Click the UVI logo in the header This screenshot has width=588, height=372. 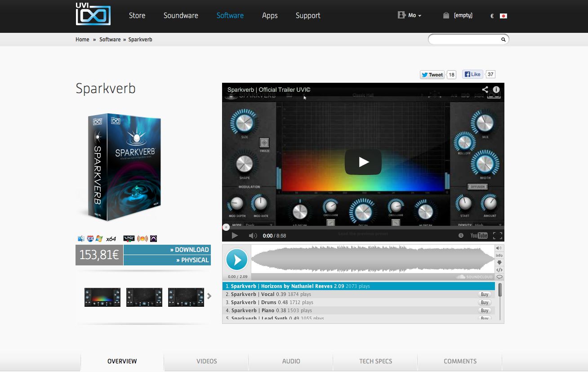pyautogui.click(x=93, y=14)
